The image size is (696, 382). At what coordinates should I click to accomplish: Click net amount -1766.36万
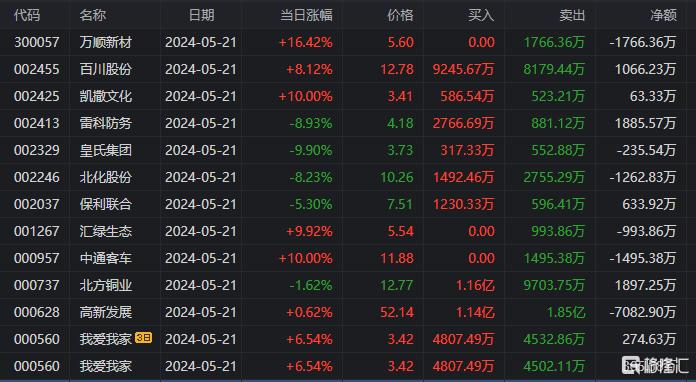coord(643,42)
